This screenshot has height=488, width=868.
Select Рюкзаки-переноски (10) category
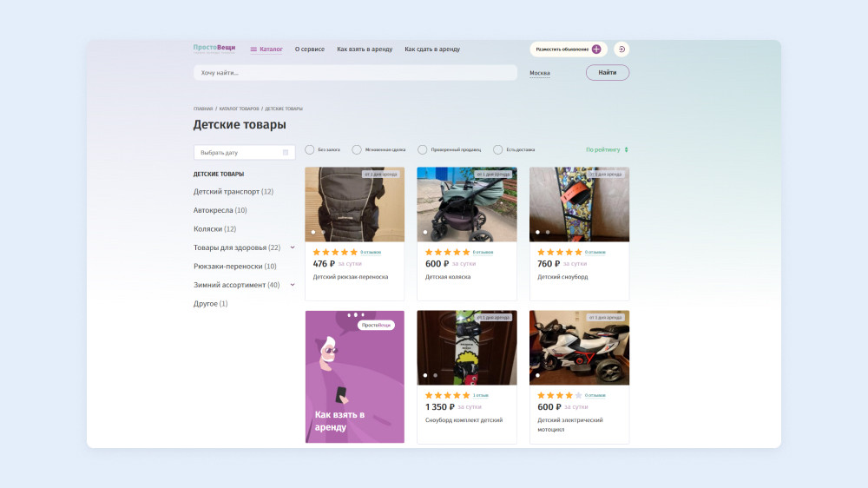(234, 267)
